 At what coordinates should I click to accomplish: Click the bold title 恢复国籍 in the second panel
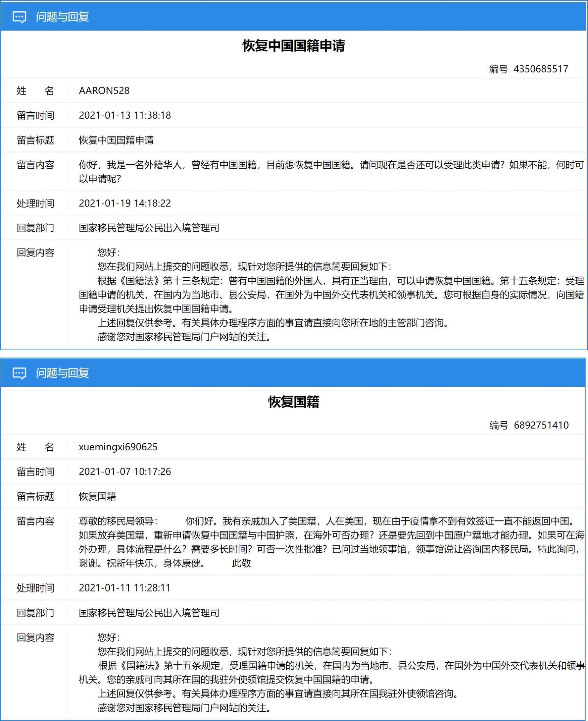pos(294,402)
